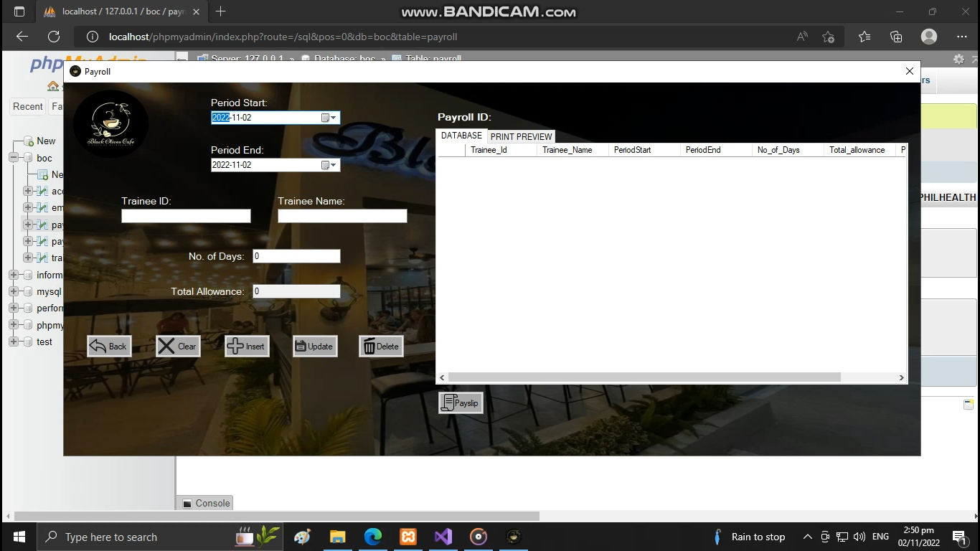Screen dimensions: 980x551
Task: Open the Period End calendar dropdown
Action: [329, 165]
